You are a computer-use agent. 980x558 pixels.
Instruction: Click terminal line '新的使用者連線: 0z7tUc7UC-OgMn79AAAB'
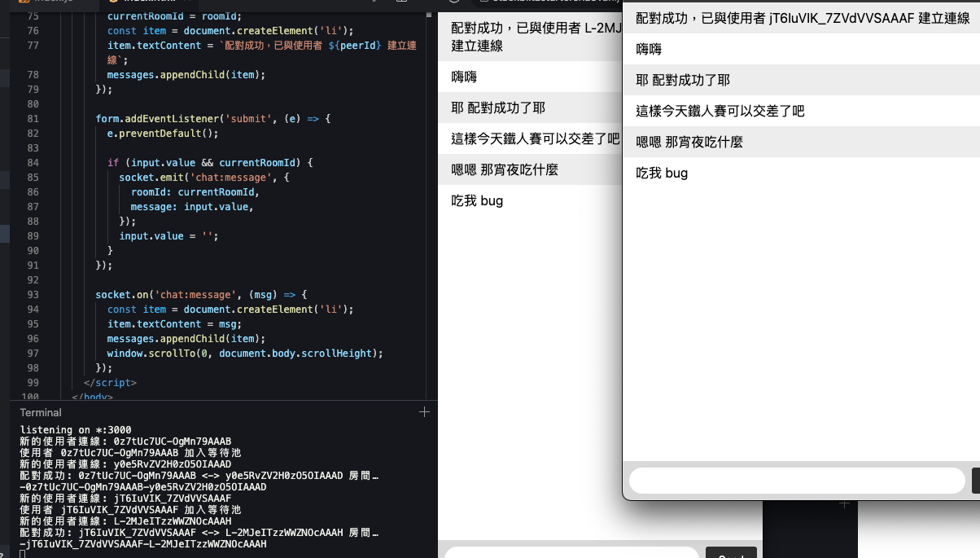(x=125, y=442)
